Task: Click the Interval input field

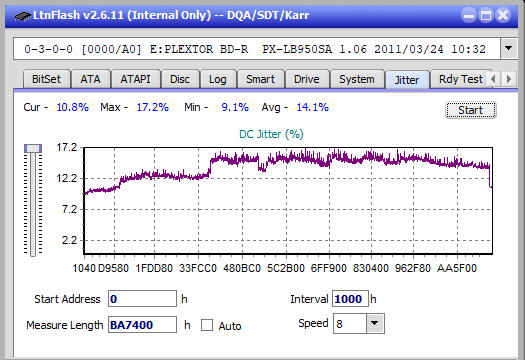Action: (x=350, y=299)
